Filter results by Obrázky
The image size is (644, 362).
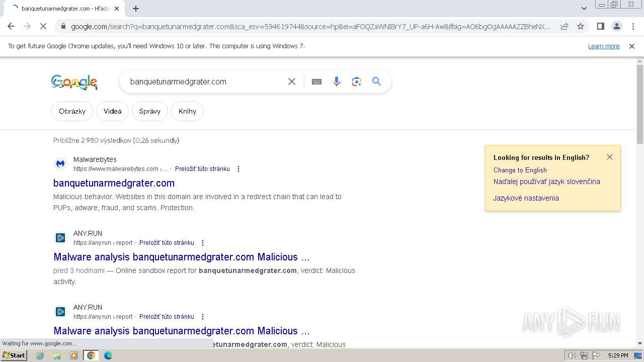coord(72,111)
